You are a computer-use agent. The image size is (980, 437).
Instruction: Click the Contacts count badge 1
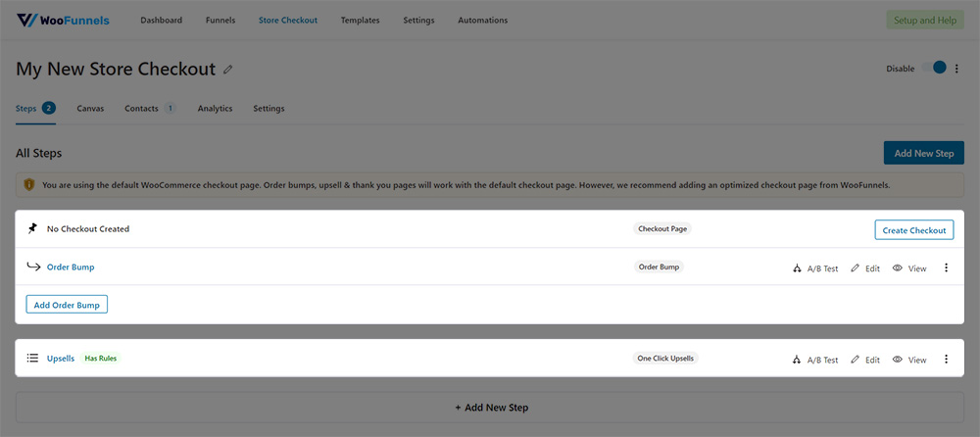[170, 108]
